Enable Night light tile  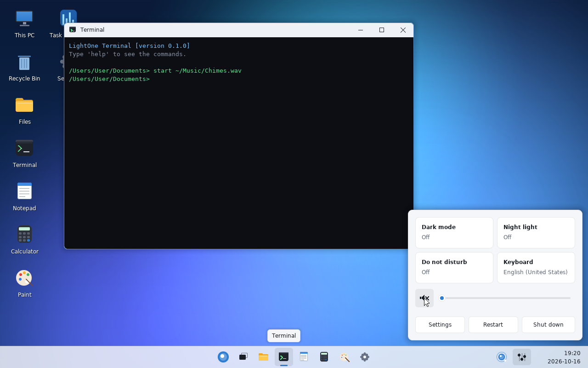(536, 233)
